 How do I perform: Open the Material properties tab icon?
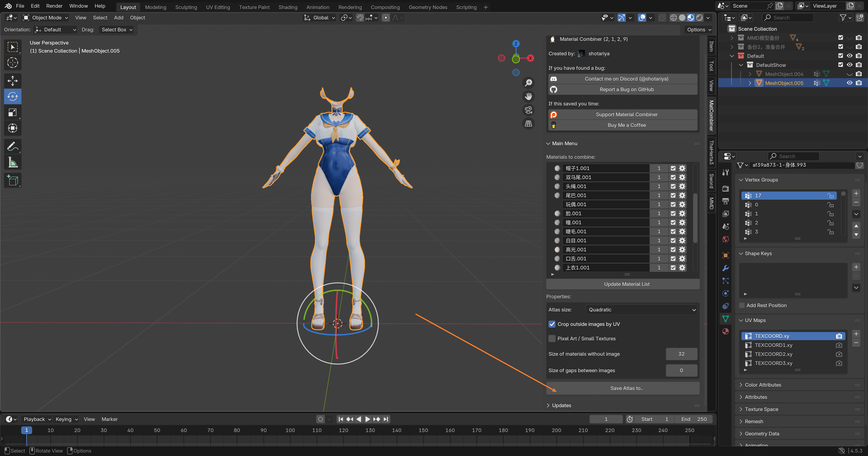725,331
